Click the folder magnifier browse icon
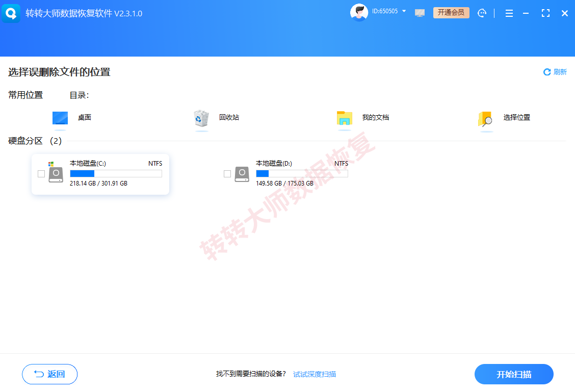This screenshot has height=392, width=575. pyautogui.click(x=485, y=119)
